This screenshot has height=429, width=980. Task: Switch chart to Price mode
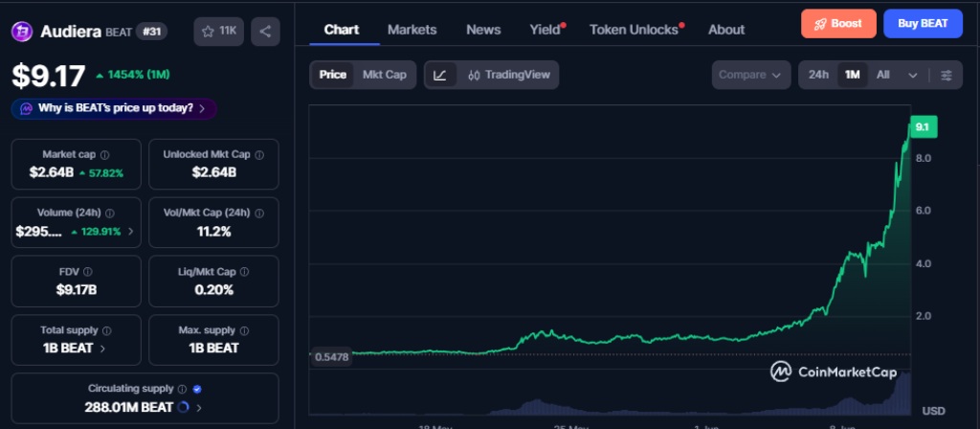332,75
